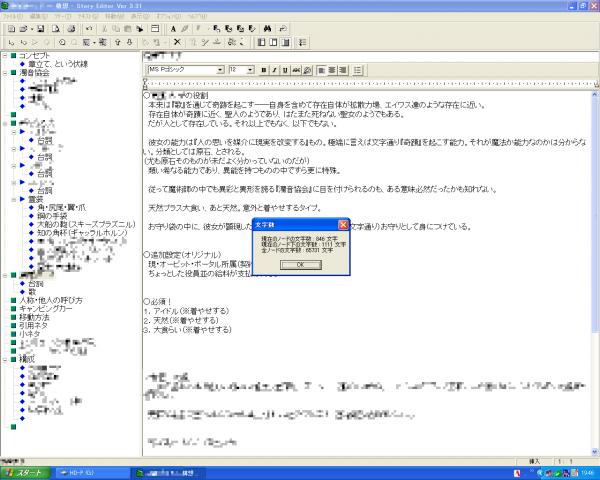Select the 章立て、という伏線 tree item
Viewport: 600px width, 480px height.
[x=58, y=64]
